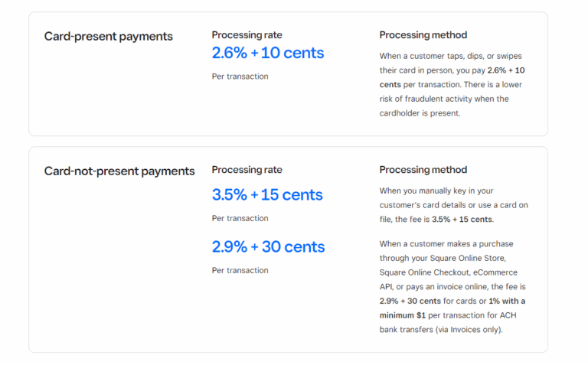Select the large "2.6% + 10 cents" rate
Viewport: 588px width, 365px height.
pos(268,53)
